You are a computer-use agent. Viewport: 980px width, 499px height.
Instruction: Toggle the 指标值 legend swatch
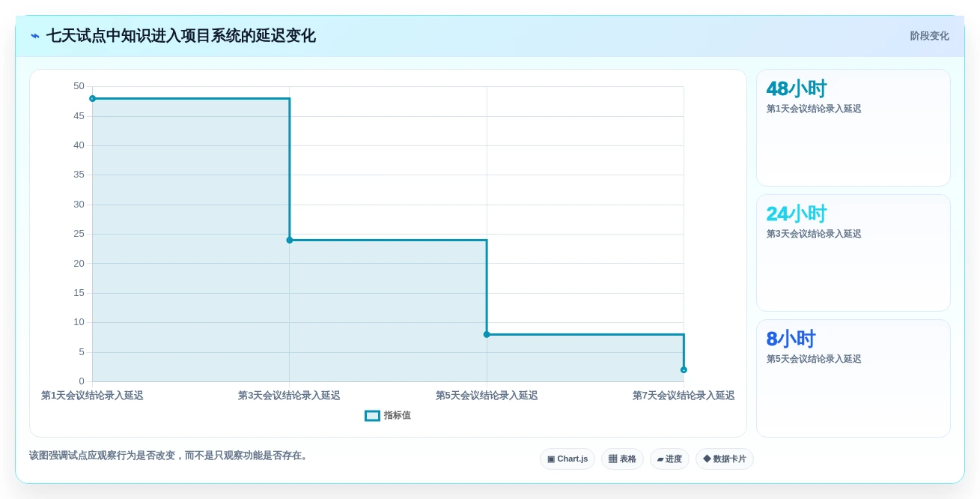coord(372,416)
